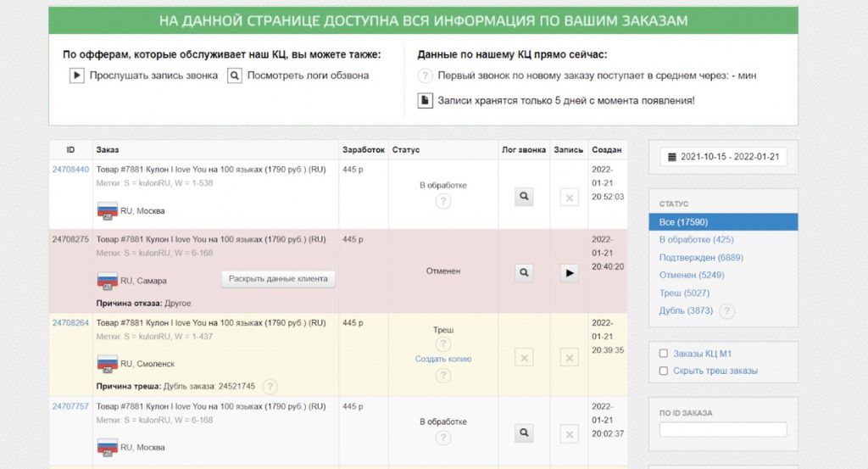This screenshot has width=868, height=469.
Task: Click the 'Создать копию' link
Action: click(442, 359)
